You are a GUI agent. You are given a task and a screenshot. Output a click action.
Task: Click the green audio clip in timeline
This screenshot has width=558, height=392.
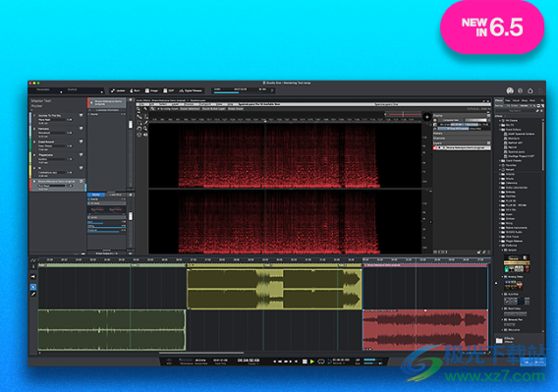click(112, 330)
